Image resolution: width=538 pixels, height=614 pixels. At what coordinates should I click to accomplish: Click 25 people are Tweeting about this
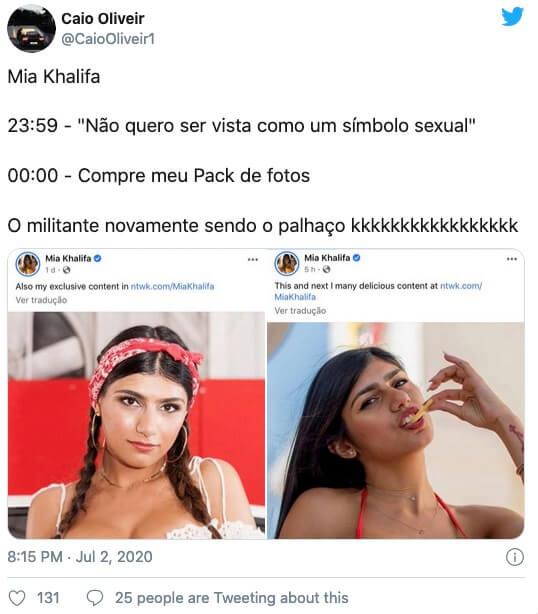(231, 598)
